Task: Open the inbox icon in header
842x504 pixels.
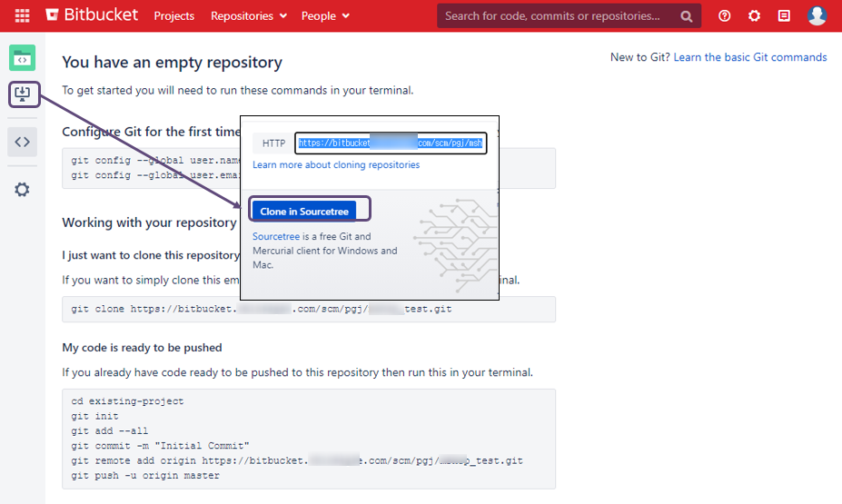Action: pos(784,16)
